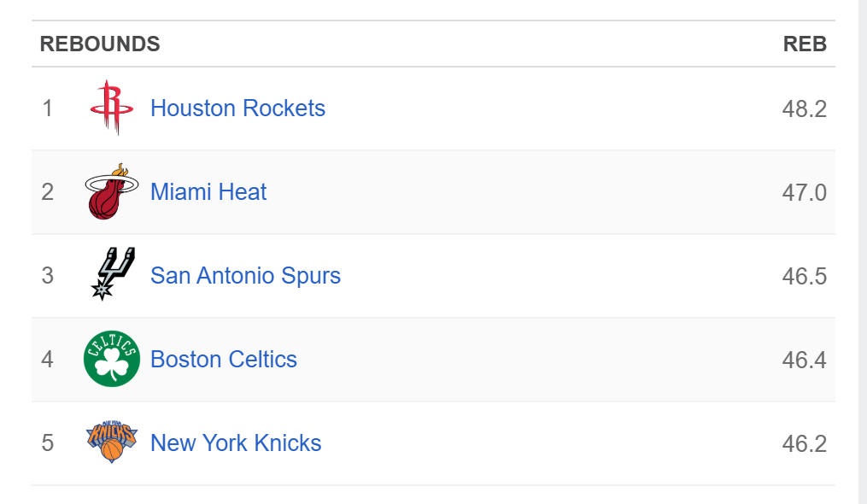Click the New York Knicks logo

pyautogui.click(x=112, y=442)
